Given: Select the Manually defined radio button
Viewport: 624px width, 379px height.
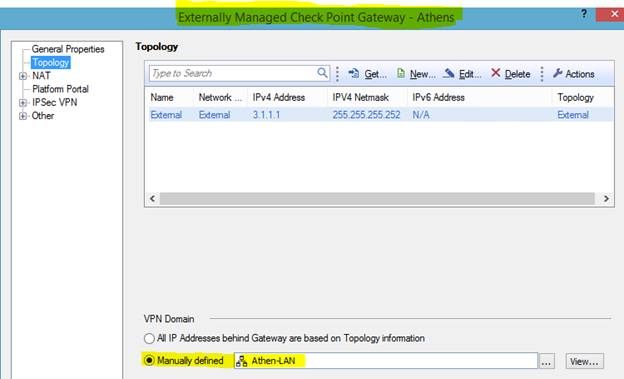Looking at the screenshot, I should point(149,361).
